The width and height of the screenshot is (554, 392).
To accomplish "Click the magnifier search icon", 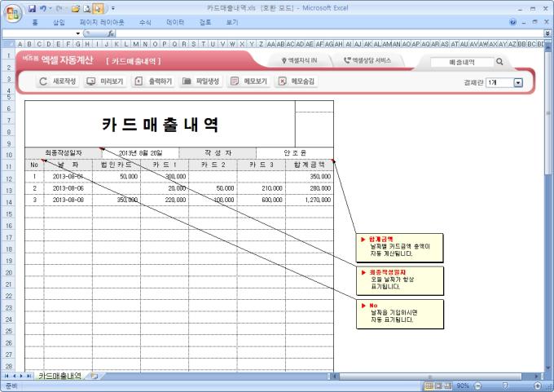I will [499, 61].
